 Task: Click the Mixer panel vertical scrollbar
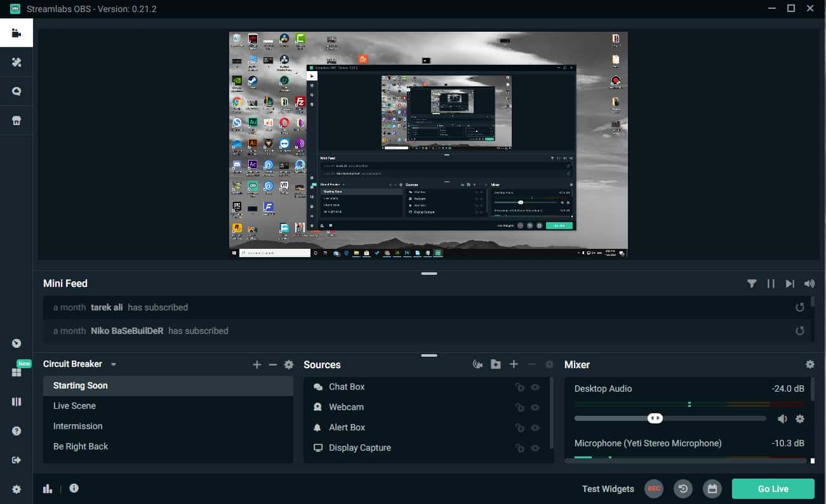813,388
